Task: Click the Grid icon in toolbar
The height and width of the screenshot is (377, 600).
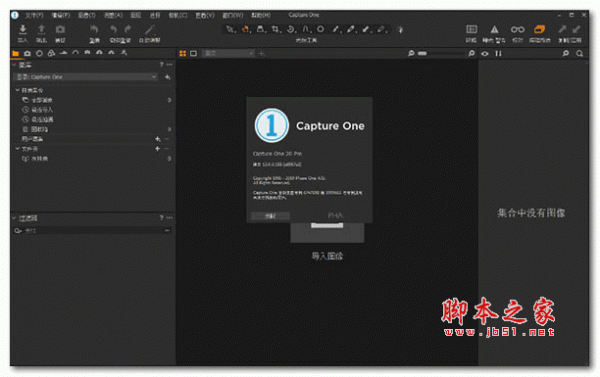Action: pyautogui.click(x=471, y=29)
